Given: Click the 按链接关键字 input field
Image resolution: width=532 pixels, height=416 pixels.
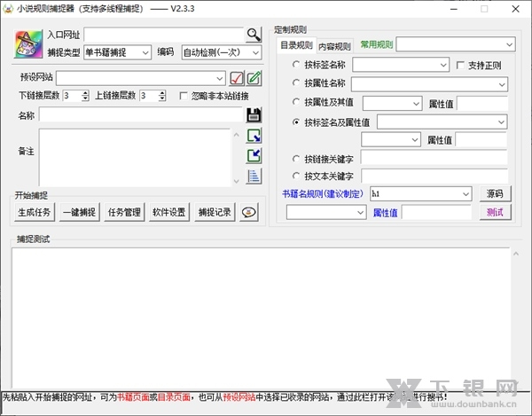Looking at the screenshot, I should pos(434,158).
